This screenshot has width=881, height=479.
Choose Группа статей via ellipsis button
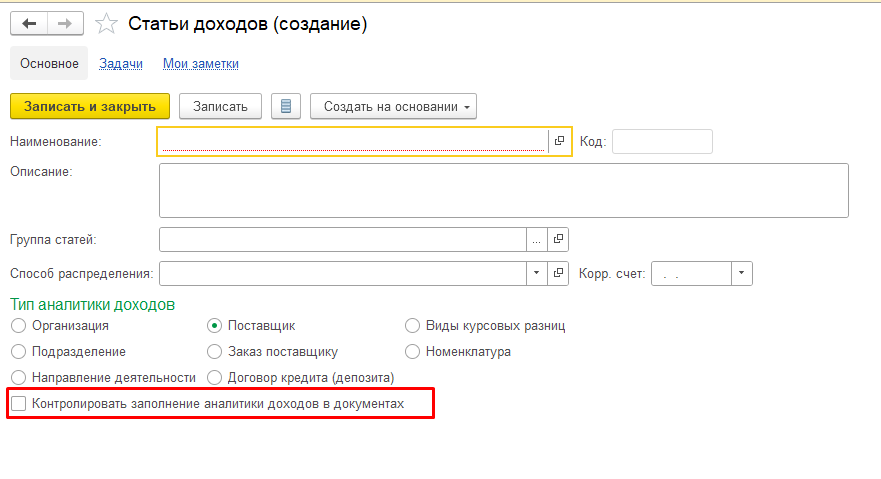[x=537, y=239]
